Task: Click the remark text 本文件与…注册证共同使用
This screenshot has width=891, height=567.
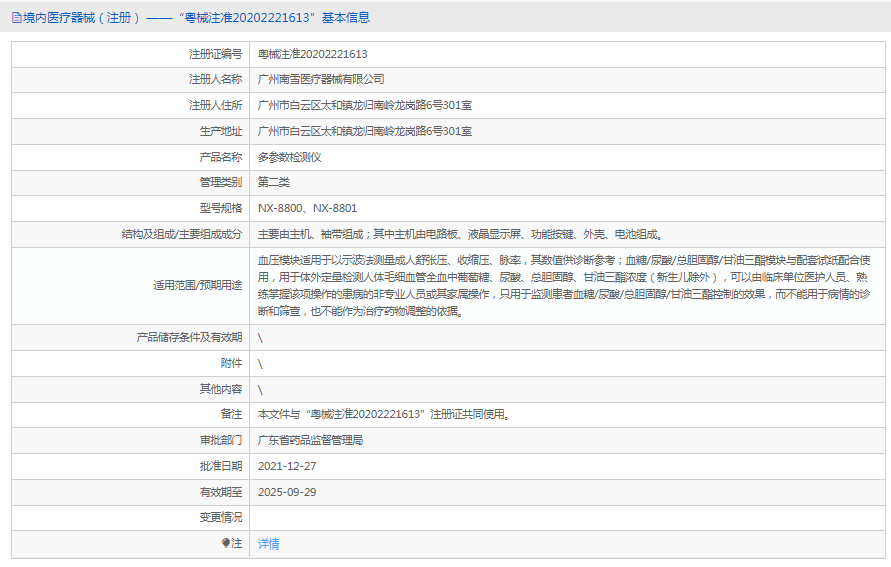Action: pyautogui.click(x=385, y=415)
